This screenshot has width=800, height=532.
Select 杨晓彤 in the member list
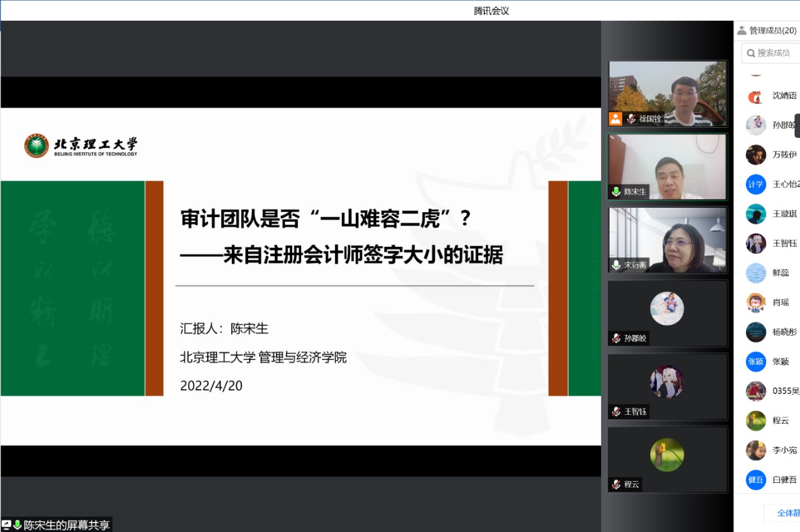point(784,332)
